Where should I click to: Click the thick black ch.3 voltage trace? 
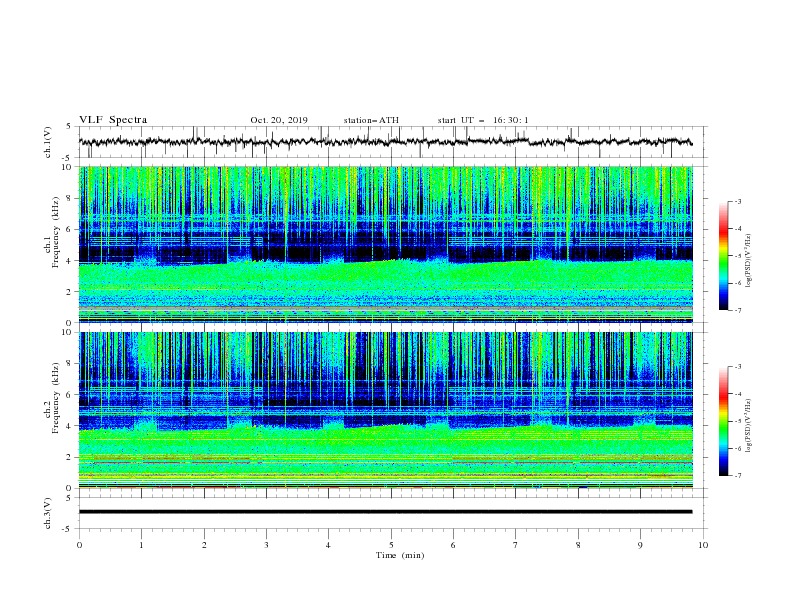pos(385,512)
